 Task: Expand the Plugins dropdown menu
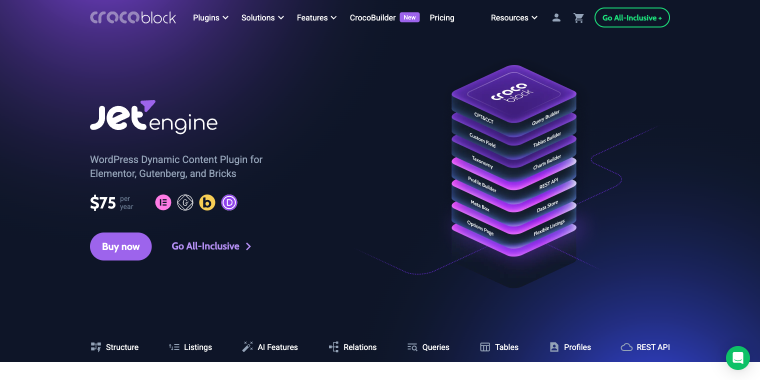tap(211, 18)
